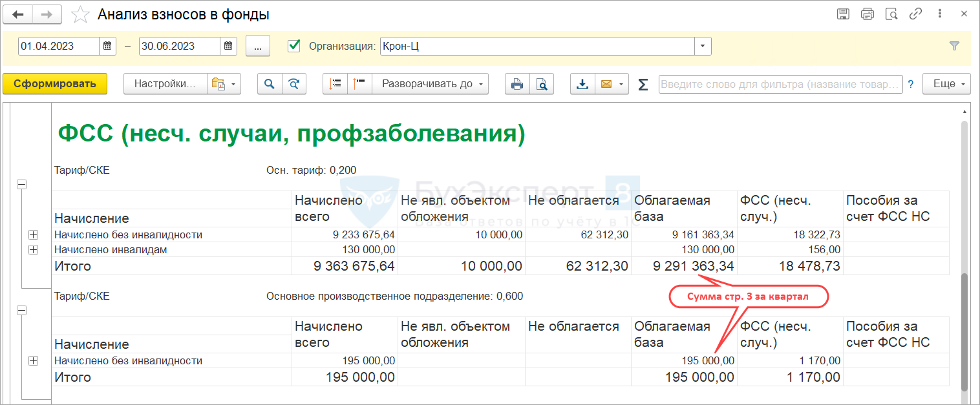Open the Разворачивать до dropdown
Screen dimensions: 980x405
tap(431, 84)
